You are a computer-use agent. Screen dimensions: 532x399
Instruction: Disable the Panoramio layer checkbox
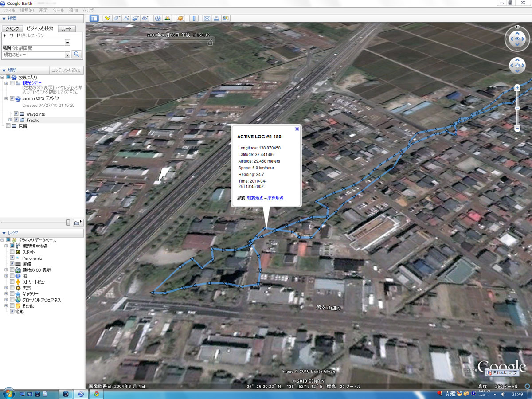[x=12, y=258]
